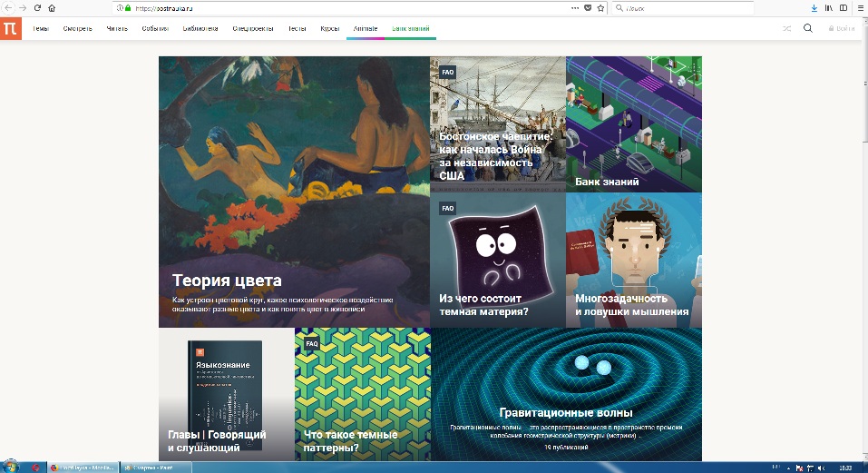
Task: Reload the page with the refresh icon
Action: 37,7
